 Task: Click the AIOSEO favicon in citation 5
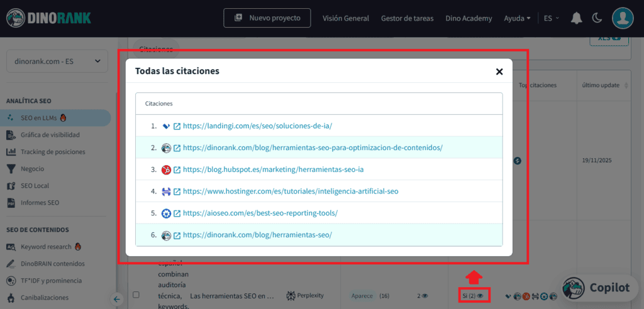click(x=166, y=214)
